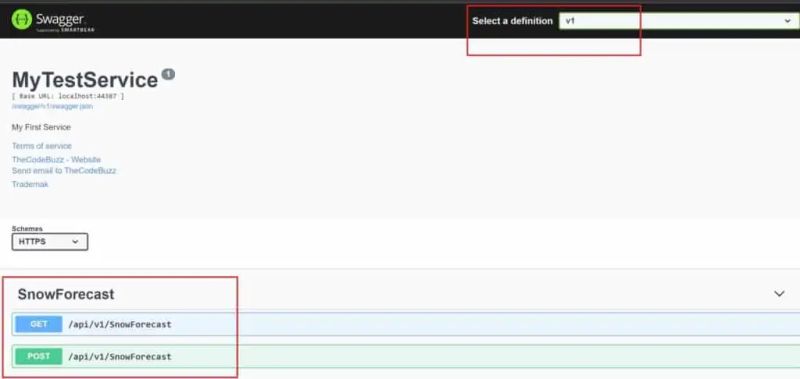Click the Schemes label

tap(27, 229)
